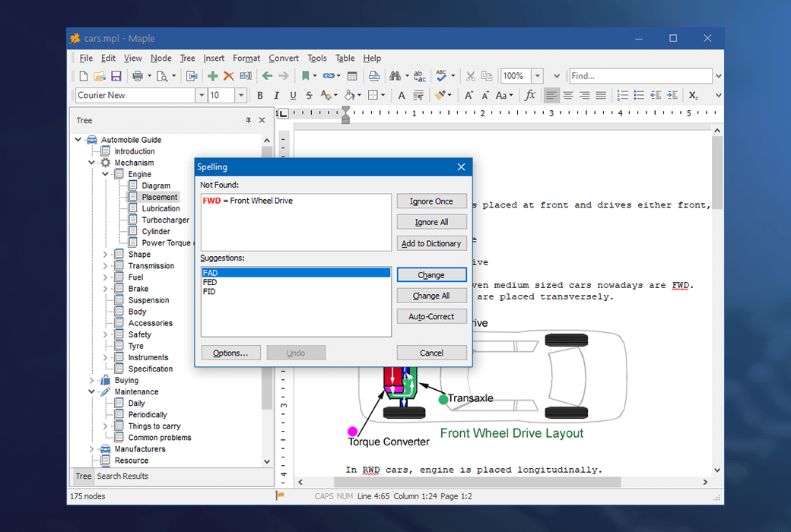Viewport: 791px width, 532px height.
Task: Turn on left text alignment
Action: click(551, 95)
